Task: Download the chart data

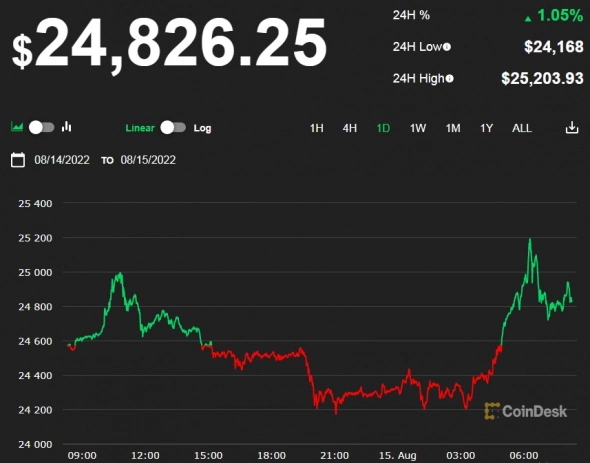Action: (x=572, y=128)
